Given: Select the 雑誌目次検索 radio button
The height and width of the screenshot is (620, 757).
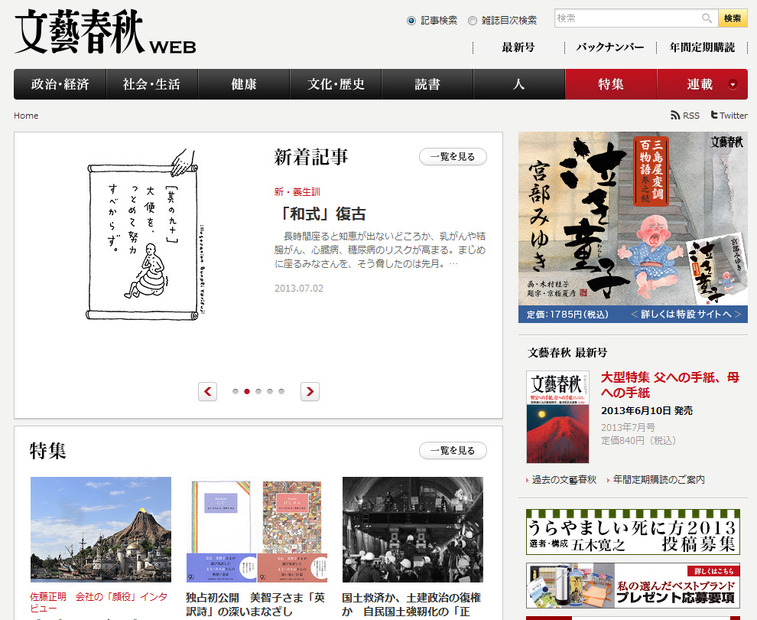Looking at the screenshot, I should [472, 20].
